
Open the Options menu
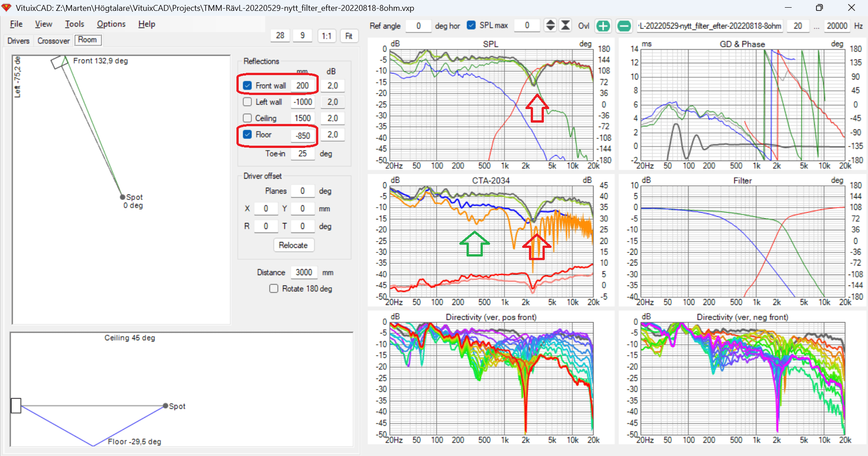111,24
